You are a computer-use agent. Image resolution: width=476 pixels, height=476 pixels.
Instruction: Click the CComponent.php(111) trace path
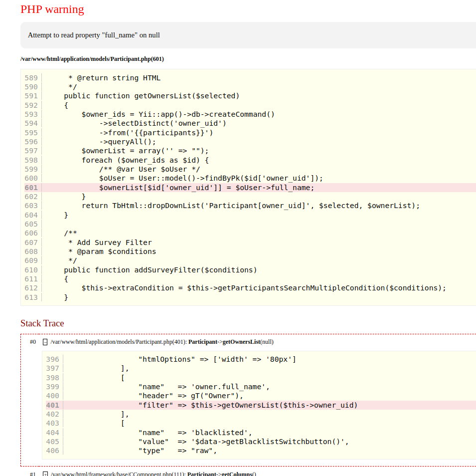(x=118, y=474)
